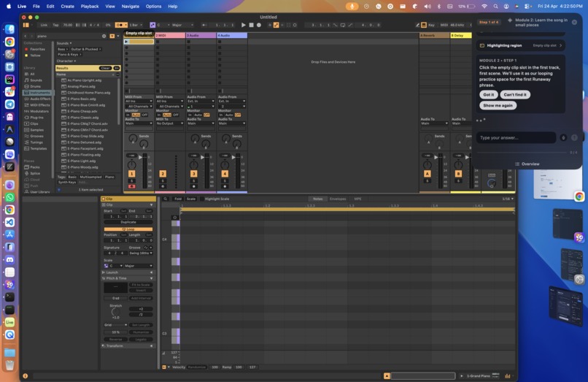Screen dimensions: 588x382
Task: Select the Audio Effects browser category
Action: [x=40, y=99]
